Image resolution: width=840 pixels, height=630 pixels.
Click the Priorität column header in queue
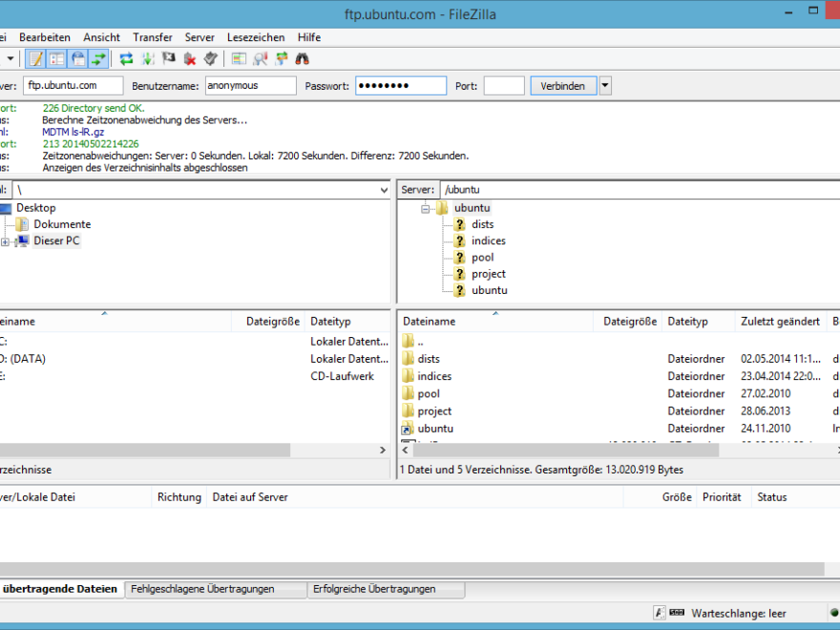pyautogui.click(x=724, y=497)
